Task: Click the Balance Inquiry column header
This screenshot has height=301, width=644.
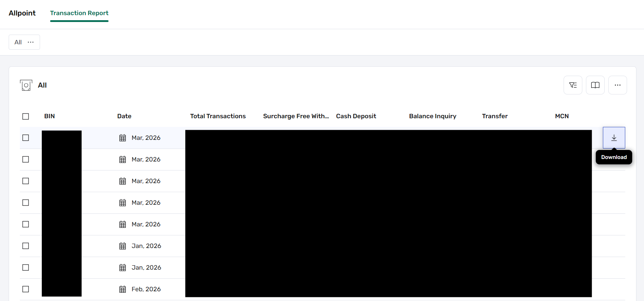Action: tap(433, 116)
